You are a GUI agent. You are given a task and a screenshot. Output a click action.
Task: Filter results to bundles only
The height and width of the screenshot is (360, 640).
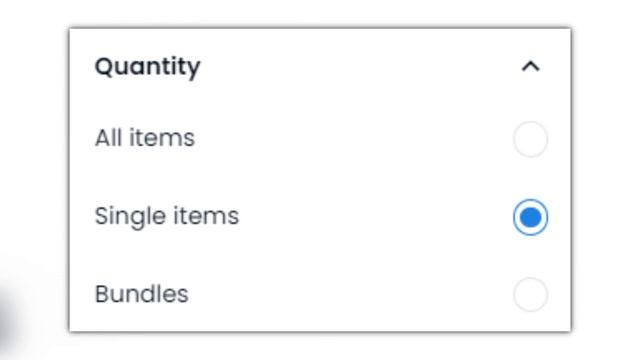click(530, 295)
